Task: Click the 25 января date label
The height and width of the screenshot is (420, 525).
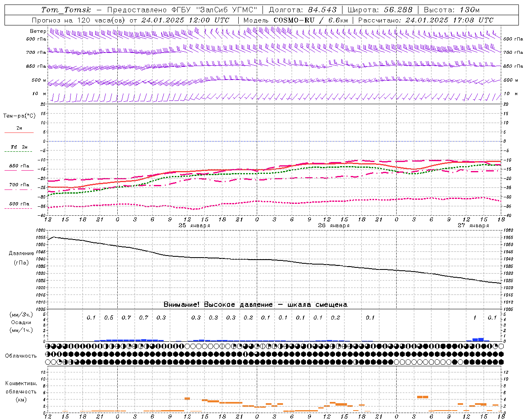Action: click(194, 226)
